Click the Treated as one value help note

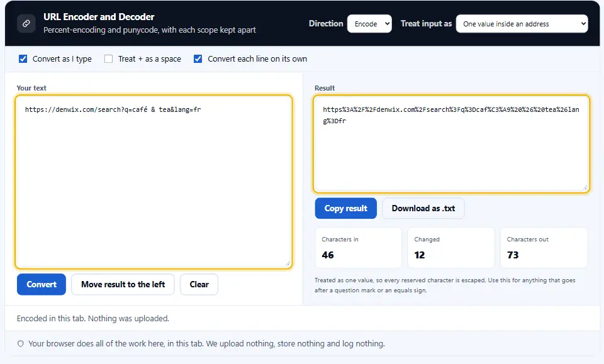445,285
